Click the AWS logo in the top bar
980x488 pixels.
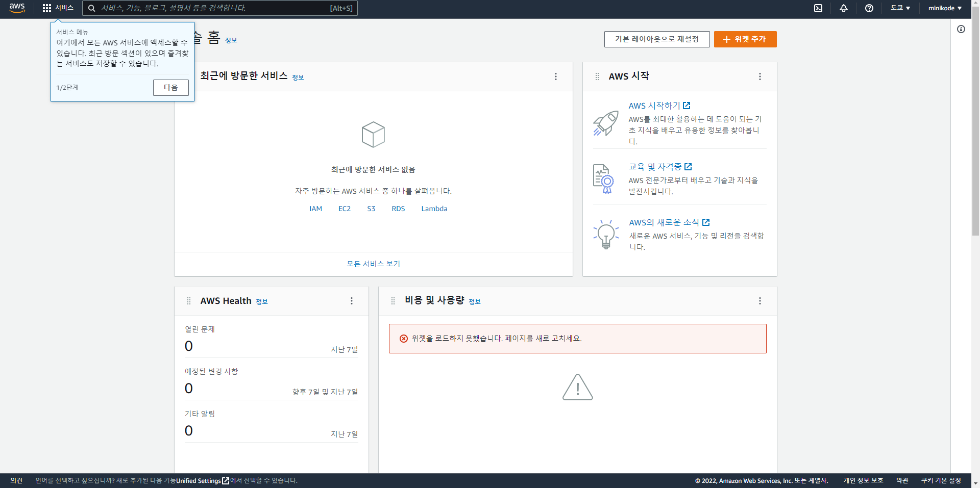pos(17,8)
